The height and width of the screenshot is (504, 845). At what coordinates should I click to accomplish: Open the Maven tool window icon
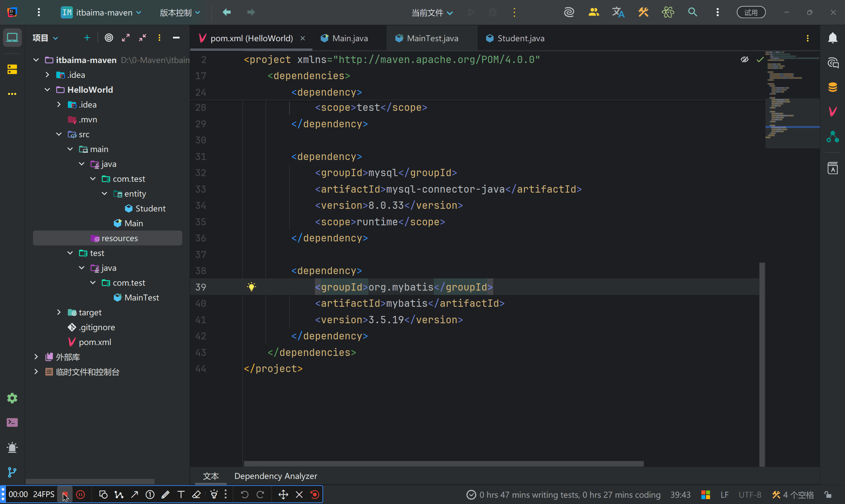click(832, 111)
